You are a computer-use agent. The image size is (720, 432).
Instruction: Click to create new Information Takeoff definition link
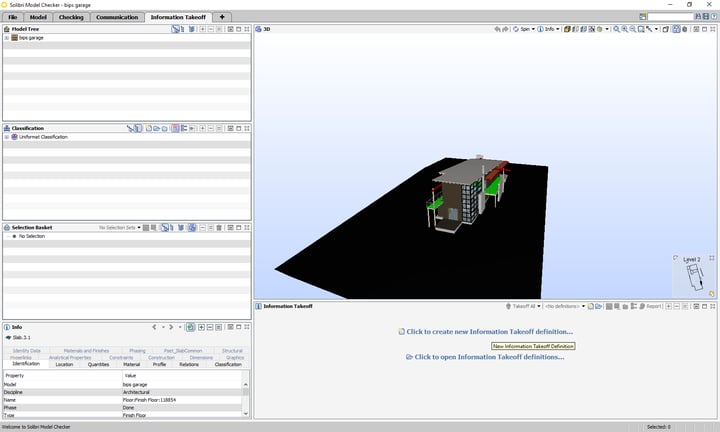[x=485, y=331]
